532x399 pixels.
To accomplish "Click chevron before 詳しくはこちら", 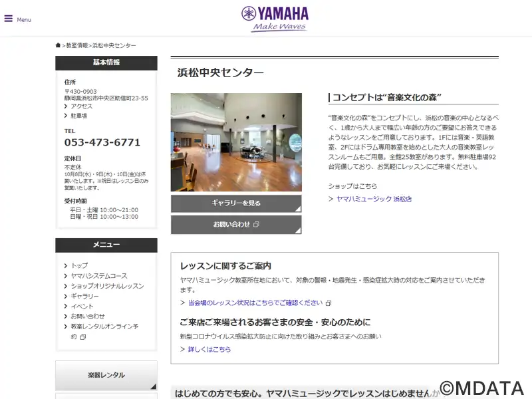I will [x=182, y=349].
